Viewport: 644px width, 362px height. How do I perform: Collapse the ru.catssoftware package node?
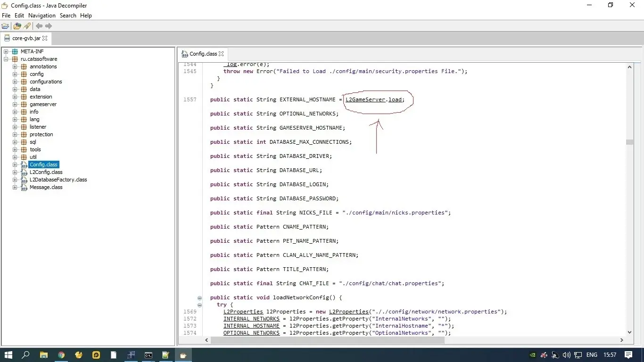pos(6,59)
